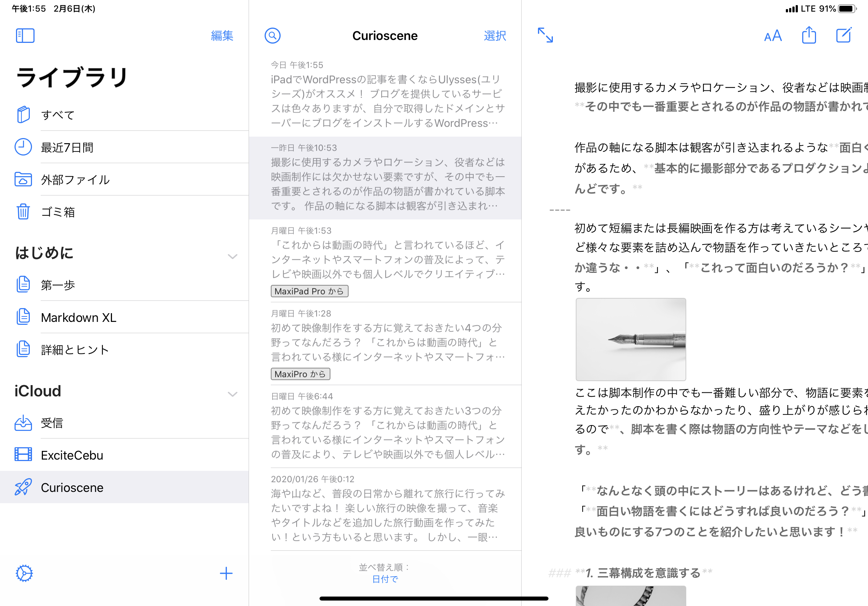Screen dimensions: 868x606
Task: Collapse the はじめに section chevron
Action: (x=233, y=256)
